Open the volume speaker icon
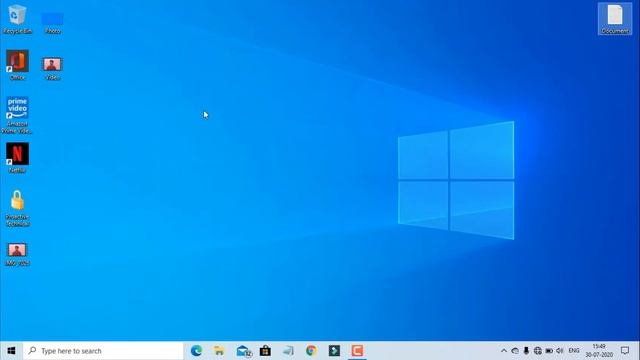The image size is (640, 360). 560,351
